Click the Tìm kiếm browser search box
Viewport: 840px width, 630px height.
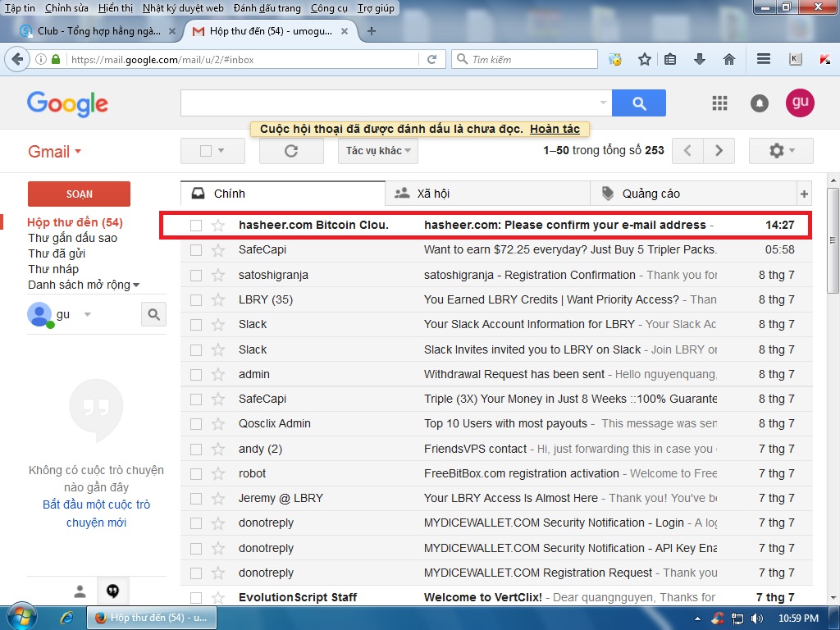524,59
